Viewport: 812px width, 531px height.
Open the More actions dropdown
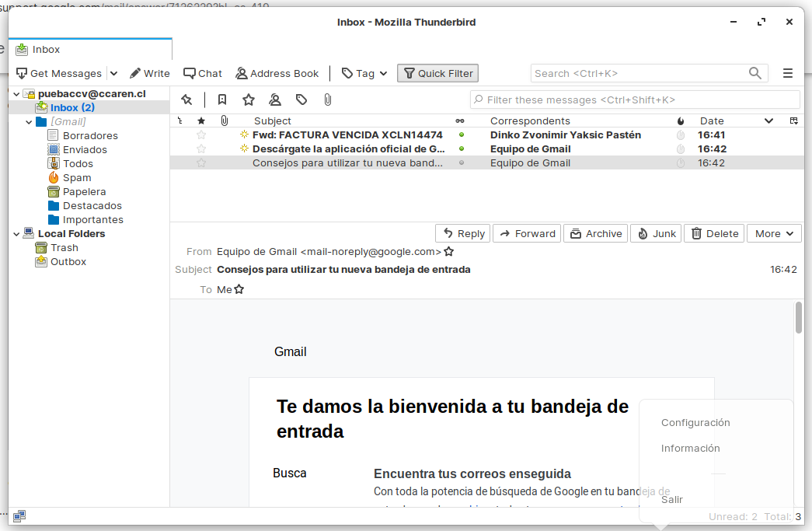pyautogui.click(x=774, y=234)
